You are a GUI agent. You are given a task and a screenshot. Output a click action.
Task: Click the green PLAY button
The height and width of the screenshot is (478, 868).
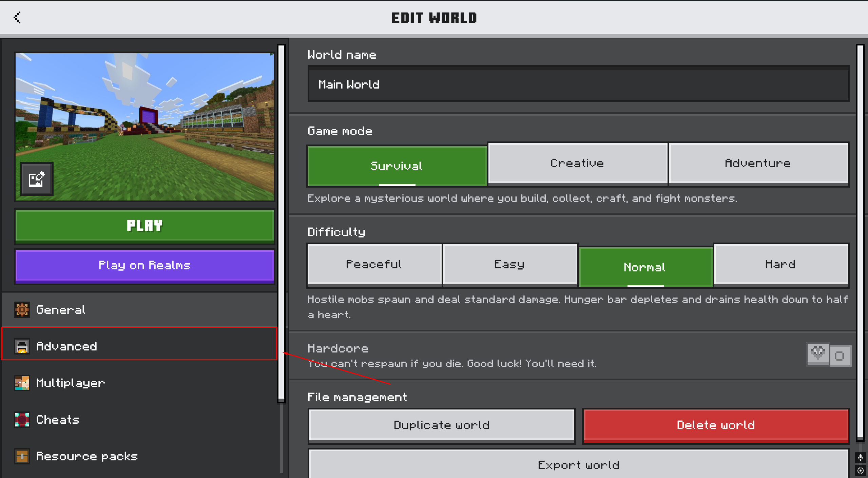pos(145,226)
